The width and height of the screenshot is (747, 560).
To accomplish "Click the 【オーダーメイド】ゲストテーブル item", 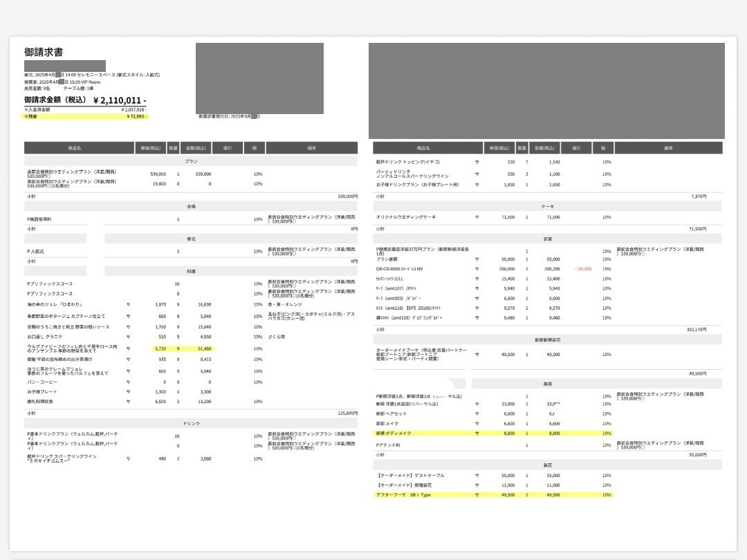I will pyautogui.click(x=410, y=476).
